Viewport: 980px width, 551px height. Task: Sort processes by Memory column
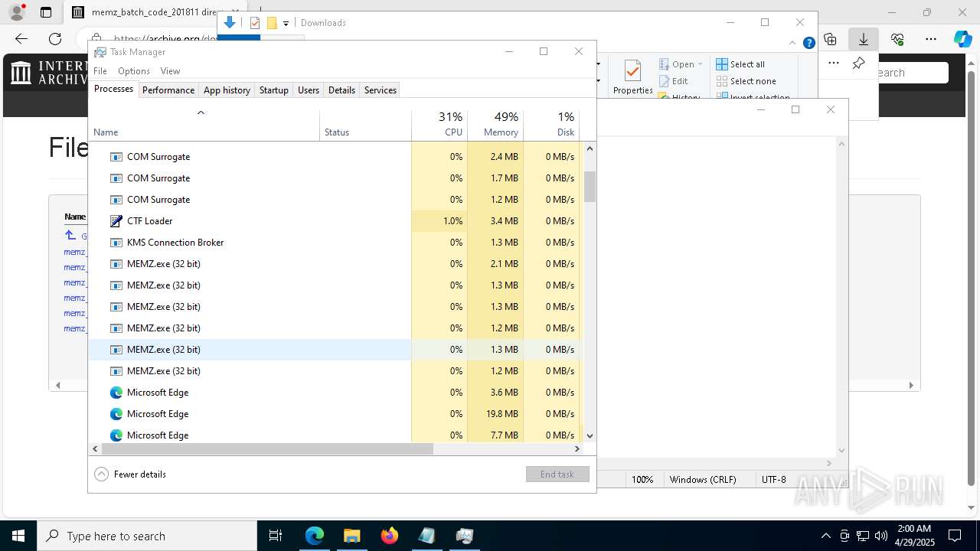(x=495, y=126)
